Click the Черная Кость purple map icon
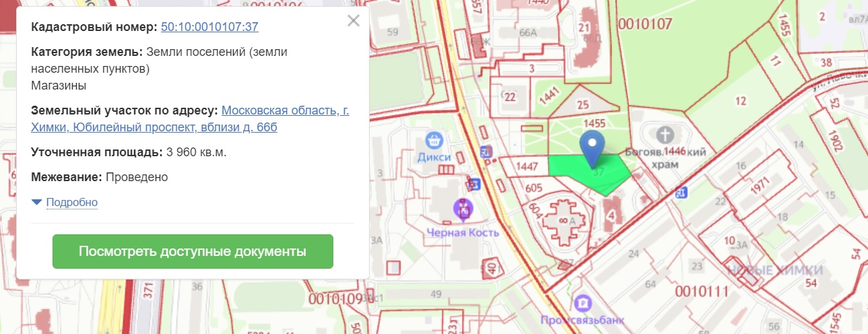The width and height of the screenshot is (868, 334). 463,211
